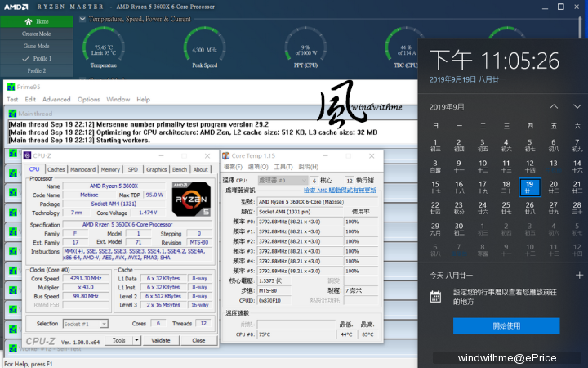Open the Socket #1 selection dropdown in CPU-Z
This screenshot has height=368, width=588.
(104, 324)
